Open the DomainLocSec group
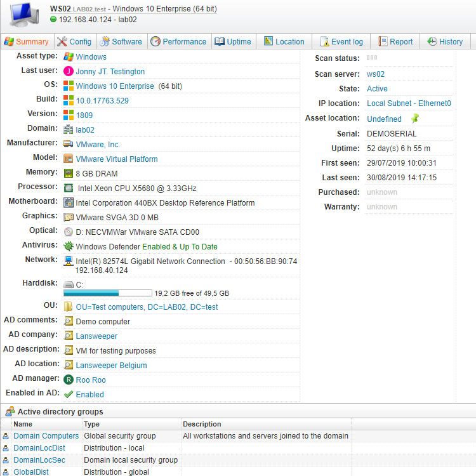 (x=39, y=460)
